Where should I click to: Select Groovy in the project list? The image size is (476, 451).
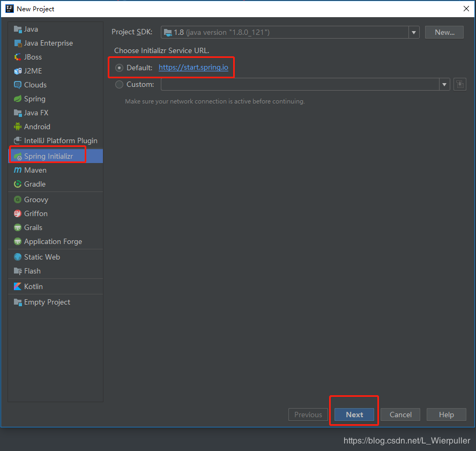56,199
